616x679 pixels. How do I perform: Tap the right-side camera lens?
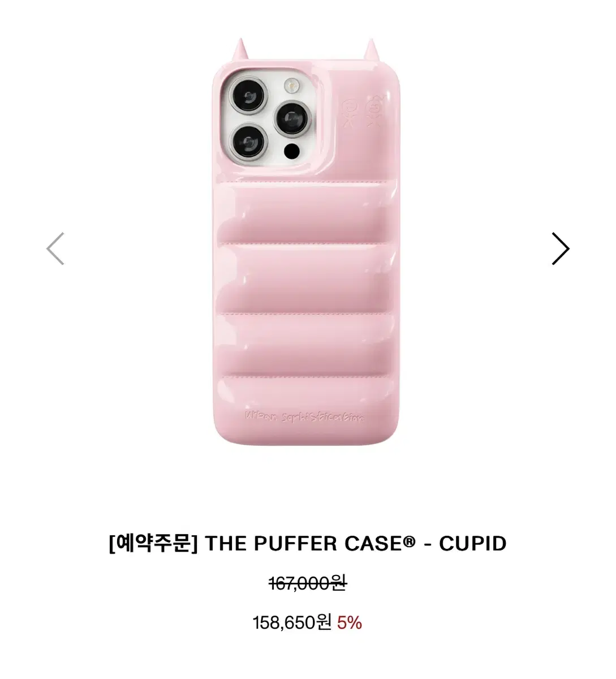click(x=292, y=119)
